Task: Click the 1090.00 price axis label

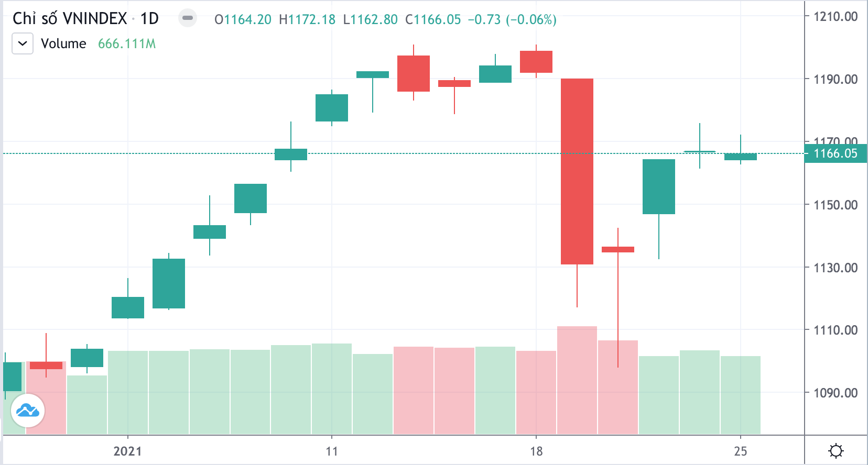Action: [x=835, y=393]
